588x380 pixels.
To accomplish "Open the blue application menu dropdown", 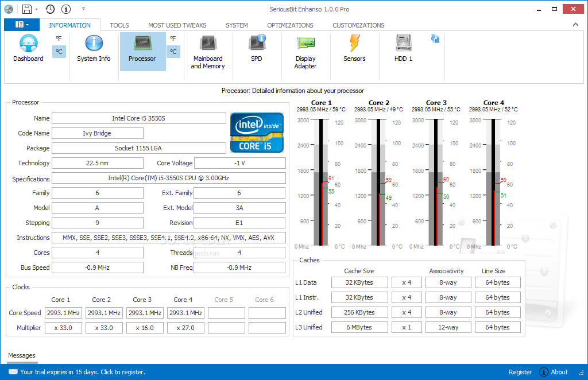I will tap(22, 25).
